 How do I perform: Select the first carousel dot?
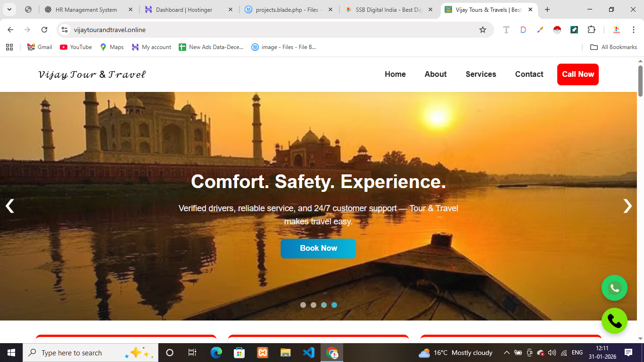coord(302,304)
